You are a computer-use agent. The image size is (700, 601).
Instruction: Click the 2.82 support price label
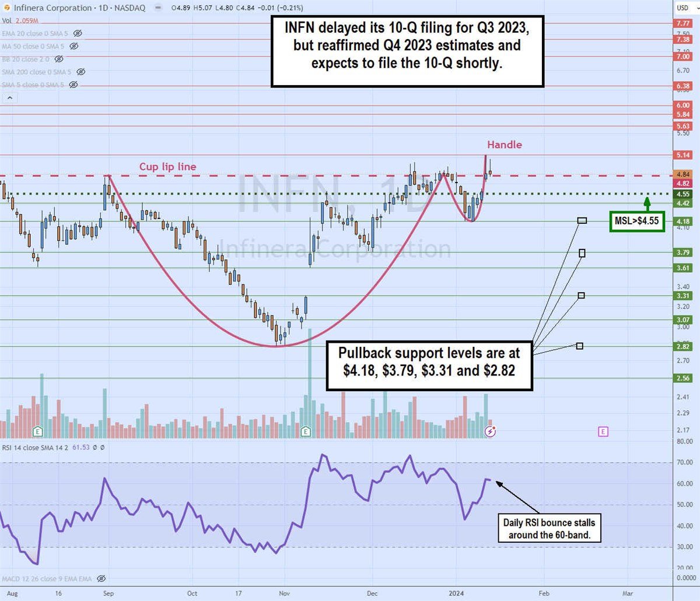click(x=682, y=346)
